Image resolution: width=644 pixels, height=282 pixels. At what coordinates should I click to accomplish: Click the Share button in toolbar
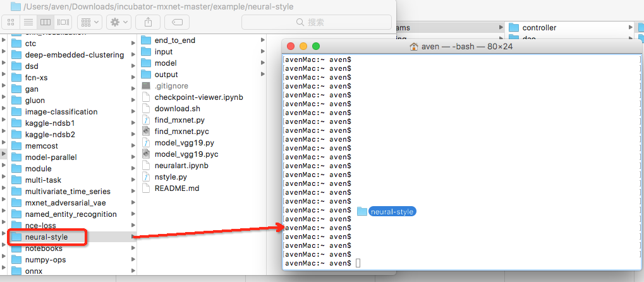tap(147, 22)
